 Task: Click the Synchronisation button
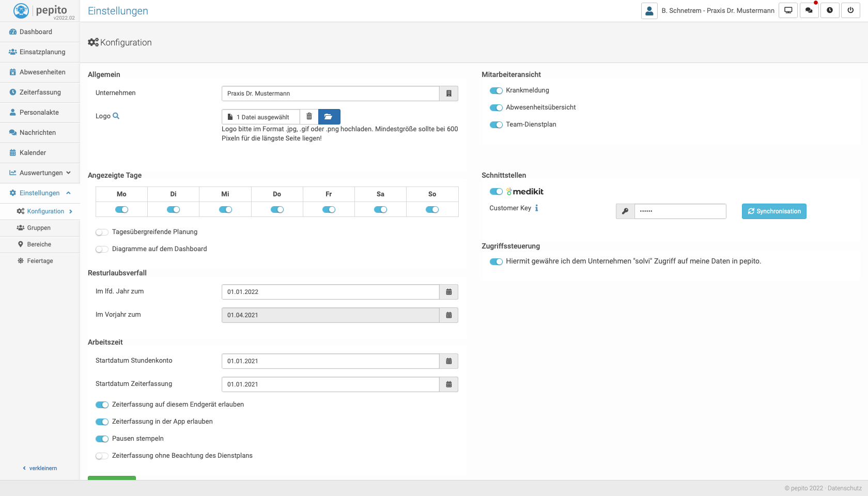(773, 211)
